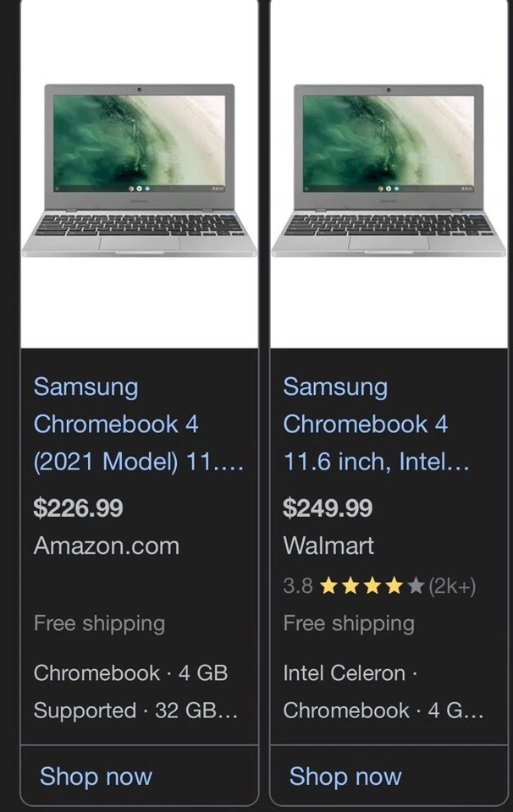513x812 pixels.
Task: Open the Samsung Chromebook 4 (2021 Model) listing
Action: [114, 424]
